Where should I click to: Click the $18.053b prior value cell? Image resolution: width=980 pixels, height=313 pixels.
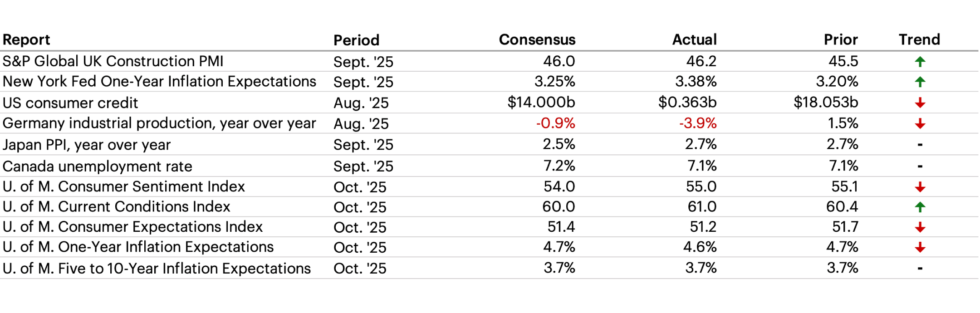pyautogui.click(x=825, y=103)
